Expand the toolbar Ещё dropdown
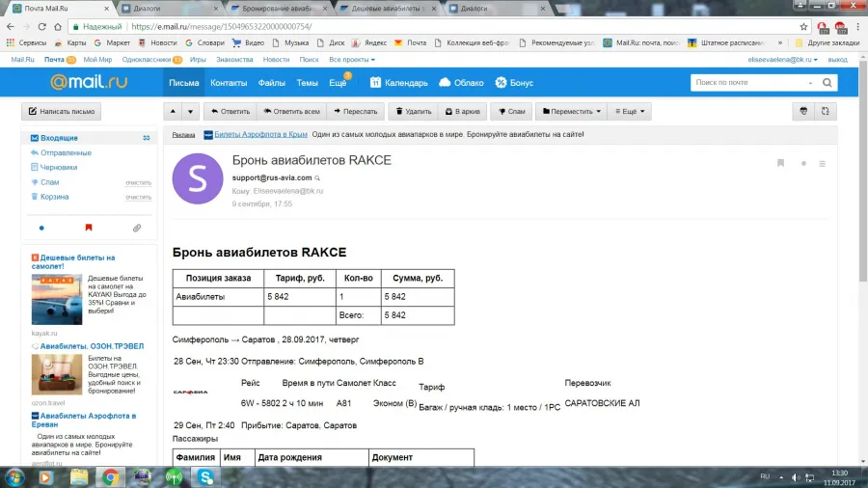Viewport: 868px width, 488px height. pyautogui.click(x=630, y=111)
